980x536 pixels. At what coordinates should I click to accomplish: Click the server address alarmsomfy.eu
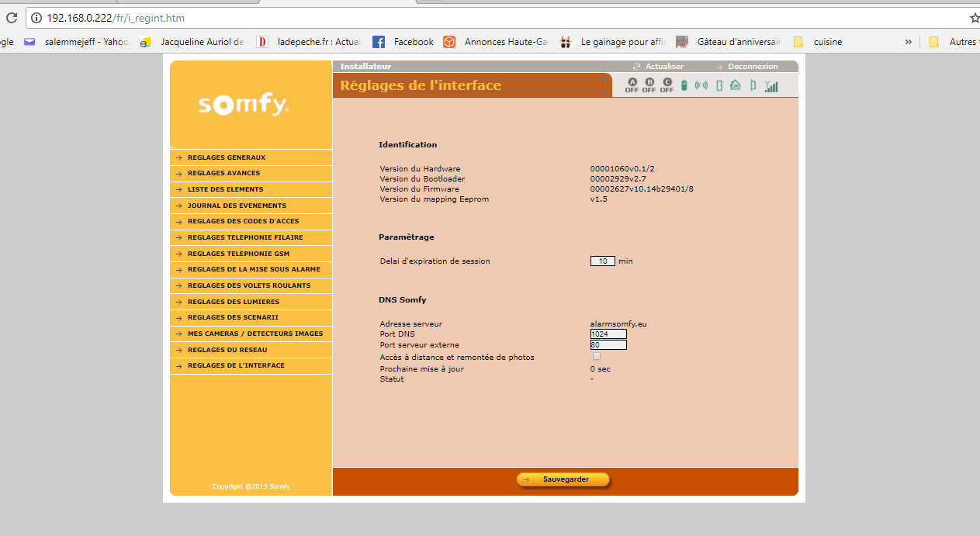click(618, 324)
